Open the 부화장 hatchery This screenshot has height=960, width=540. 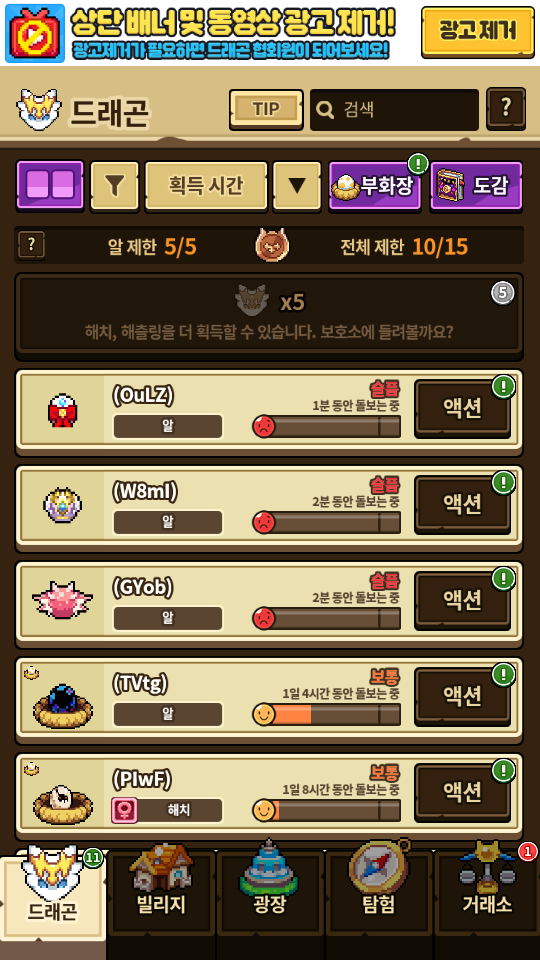click(x=375, y=186)
